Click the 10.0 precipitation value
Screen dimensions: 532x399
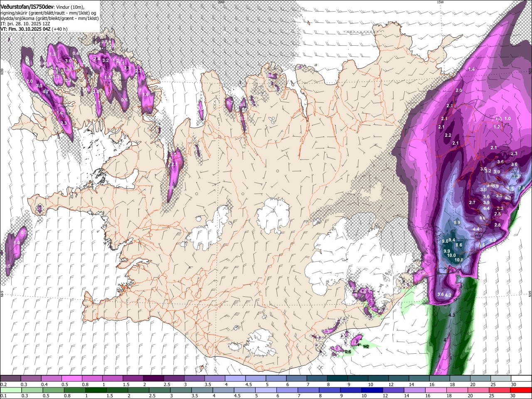(452, 256)
